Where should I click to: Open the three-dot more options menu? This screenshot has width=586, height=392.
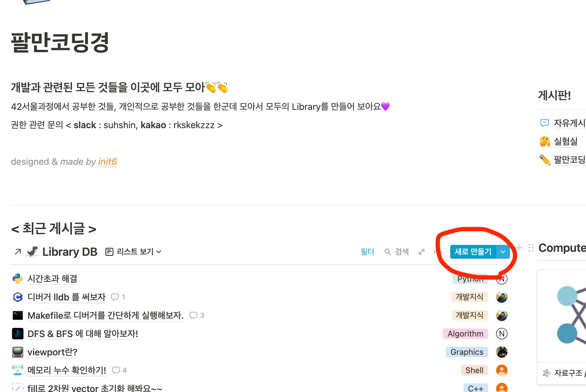(437, 252)
